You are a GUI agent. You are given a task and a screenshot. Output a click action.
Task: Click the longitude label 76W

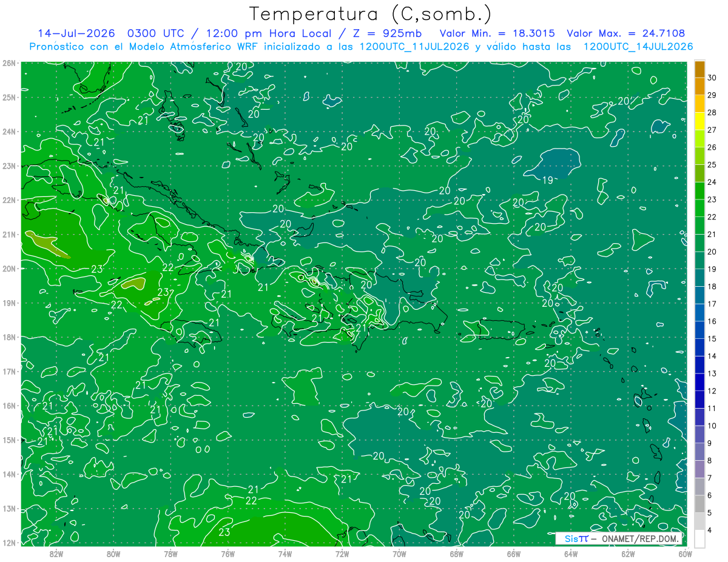[227, 554]
